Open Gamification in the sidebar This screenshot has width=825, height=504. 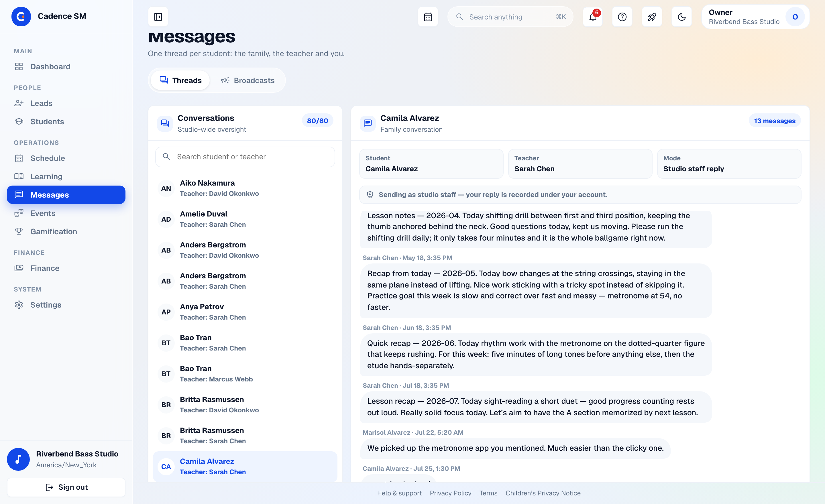pyautogui.click(x=66, y=232)
